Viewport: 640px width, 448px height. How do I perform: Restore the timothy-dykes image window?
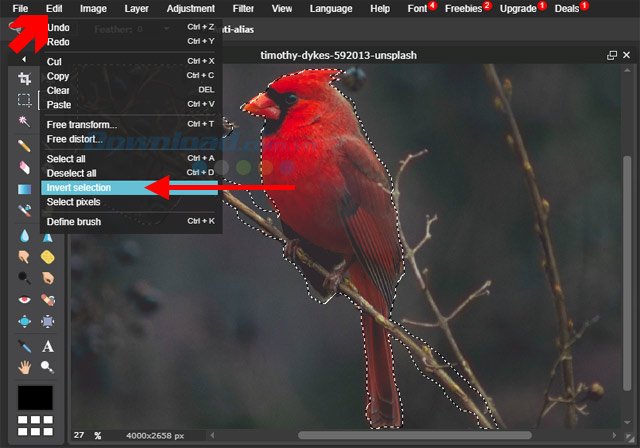tap(611, 55)
